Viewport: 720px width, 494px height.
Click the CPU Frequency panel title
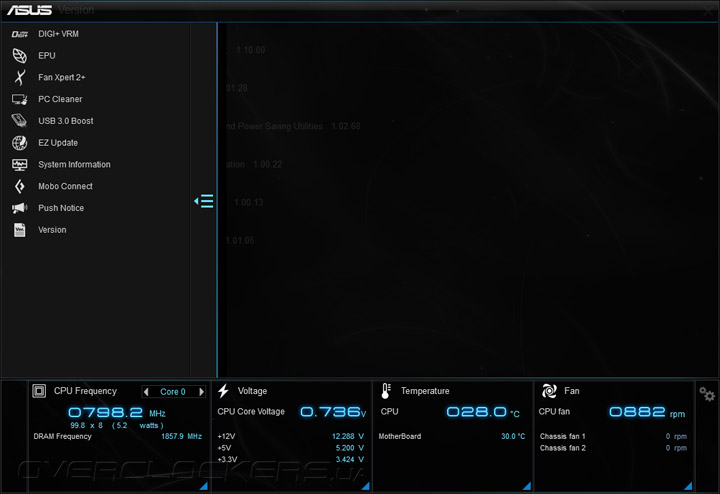(x=85, y=391)
